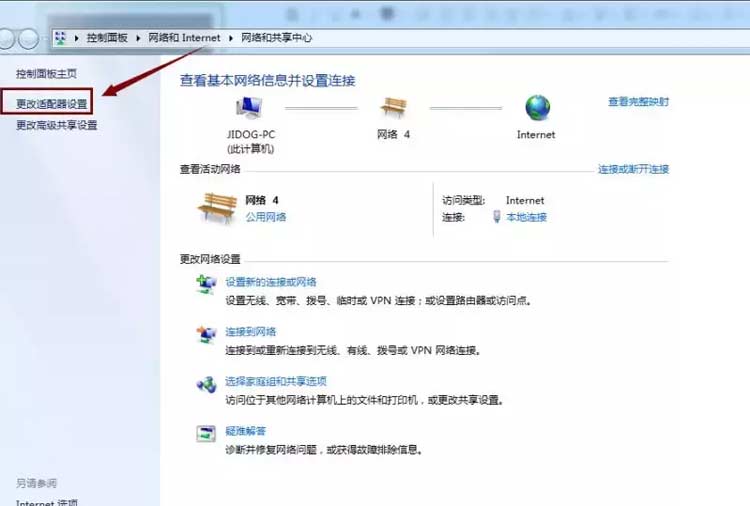Open 更改适配器设置 in the sidebar
The image size is (750, 506).
tap(52, 104)
